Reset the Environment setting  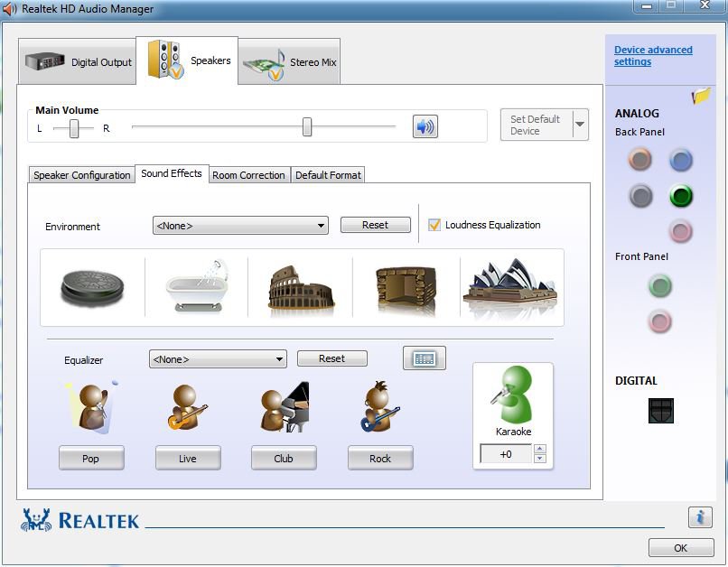[x=375, y=225]
